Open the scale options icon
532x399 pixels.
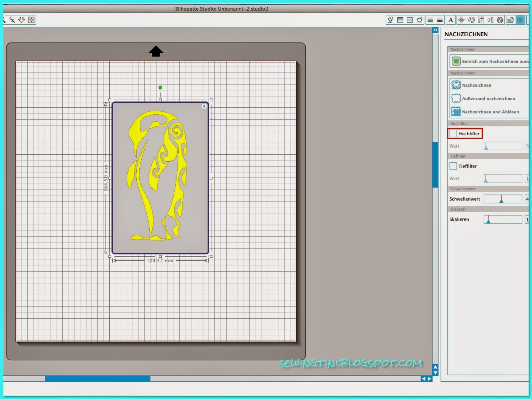(x=481, y=20)
